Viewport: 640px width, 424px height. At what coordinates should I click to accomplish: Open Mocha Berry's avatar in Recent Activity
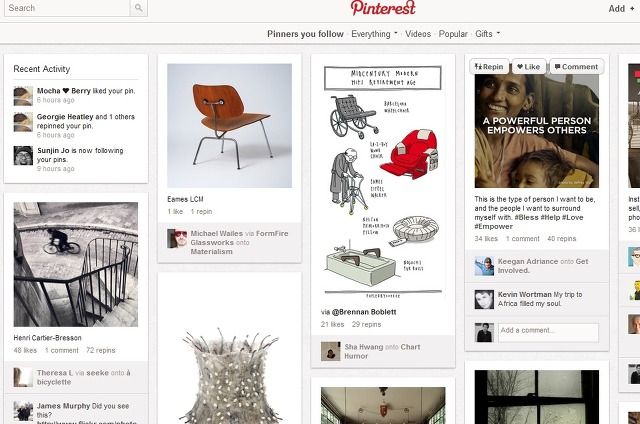[23, 96]
